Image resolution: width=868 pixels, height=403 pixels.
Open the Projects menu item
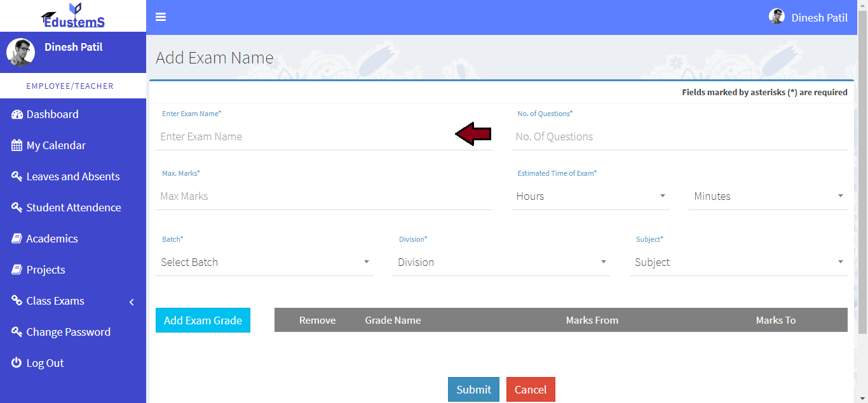pyautogui.click(x=45, y=270)
